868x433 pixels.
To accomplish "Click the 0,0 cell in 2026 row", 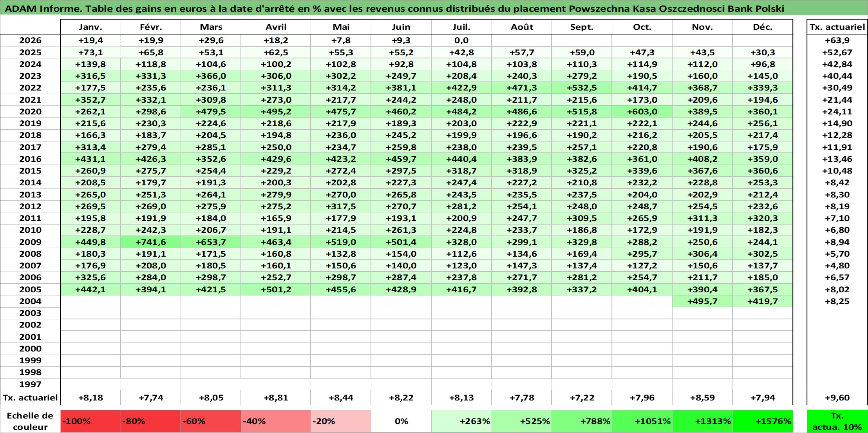I will [x=461, y=40].
